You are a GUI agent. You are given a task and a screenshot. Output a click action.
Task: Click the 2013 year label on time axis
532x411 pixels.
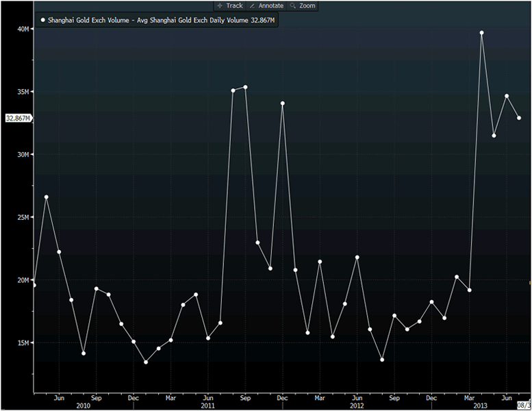tap(481, 406)
